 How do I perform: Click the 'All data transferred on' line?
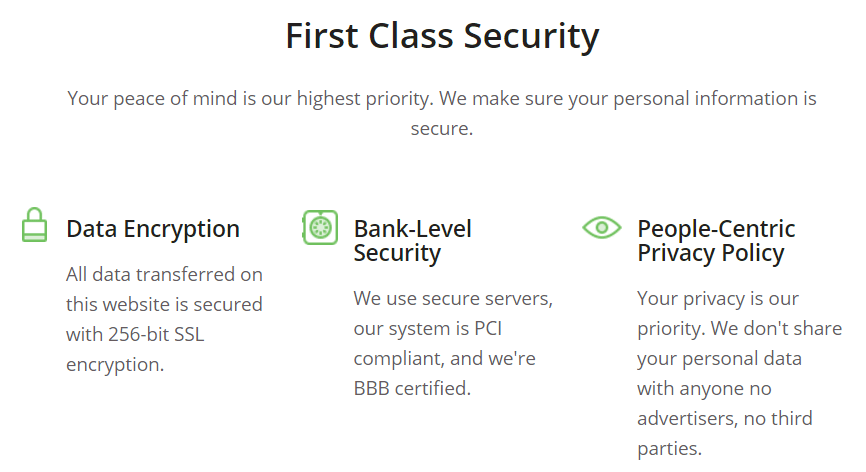pyautogui.click(x=165, y=274)
